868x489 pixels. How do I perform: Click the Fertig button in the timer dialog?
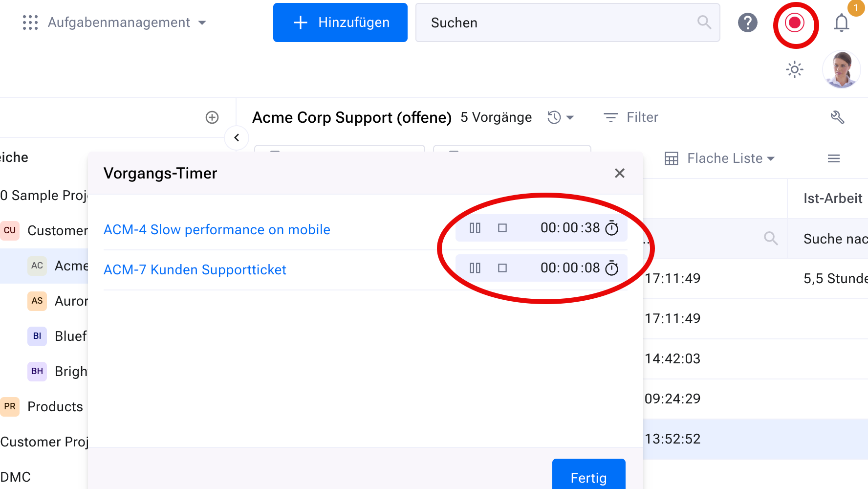point(588,478)
